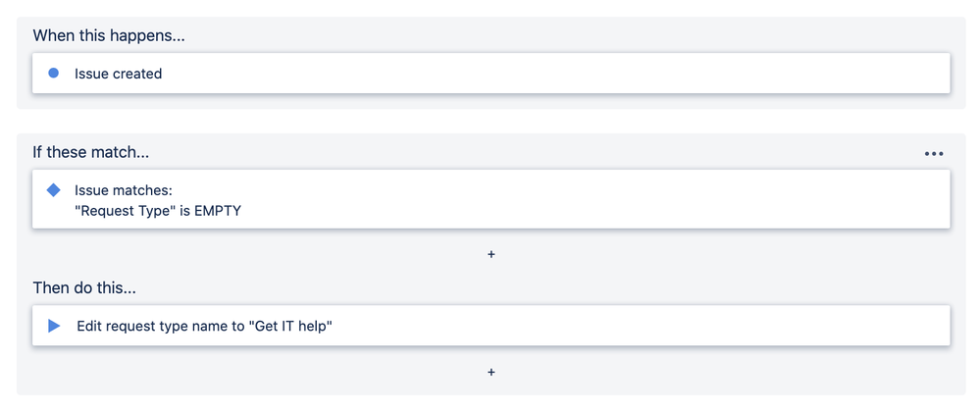Add an action with the plus below Edit request type
The image size is (980, 412).
[x=491, y=372]
